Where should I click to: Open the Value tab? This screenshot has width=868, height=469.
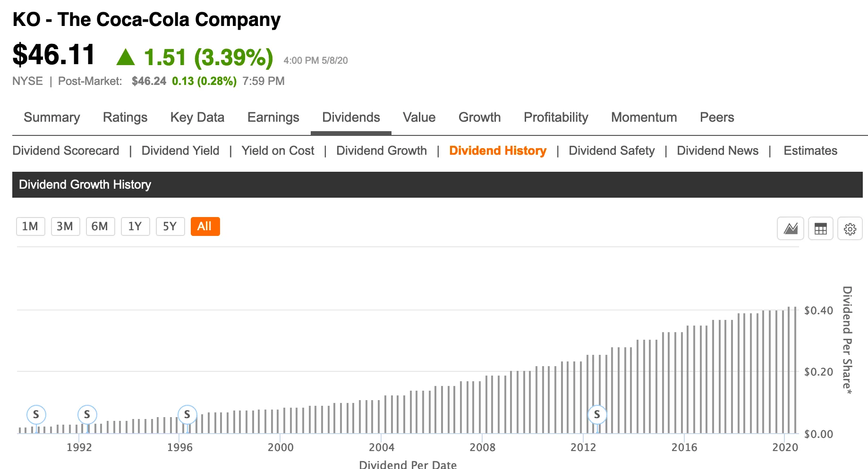[x=419, y=117]
